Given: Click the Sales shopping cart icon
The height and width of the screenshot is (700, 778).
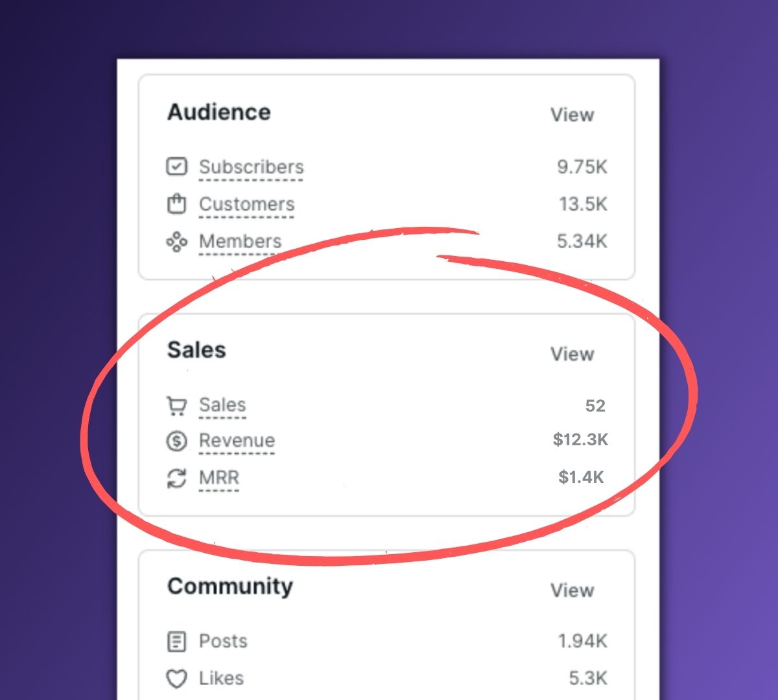Looking at the screenshot, I should click(x=176, y=406).
